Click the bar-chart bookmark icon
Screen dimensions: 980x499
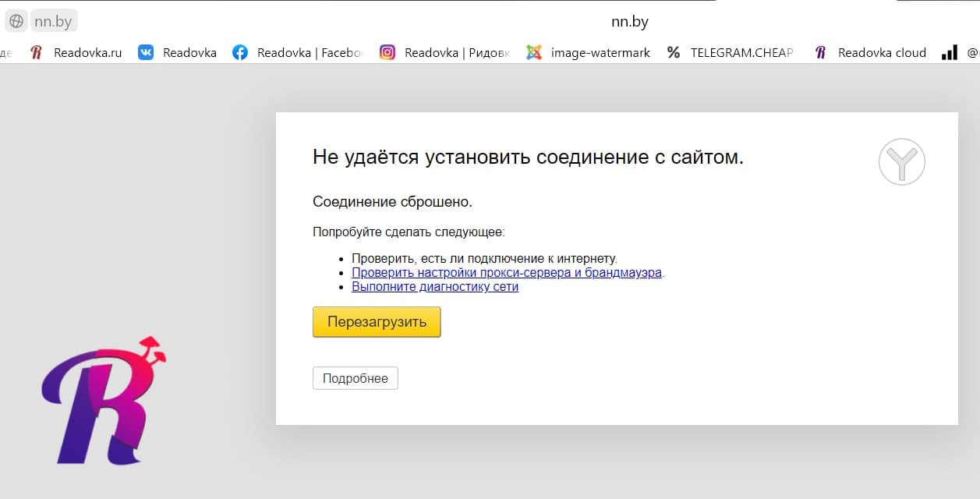(949, 53)
